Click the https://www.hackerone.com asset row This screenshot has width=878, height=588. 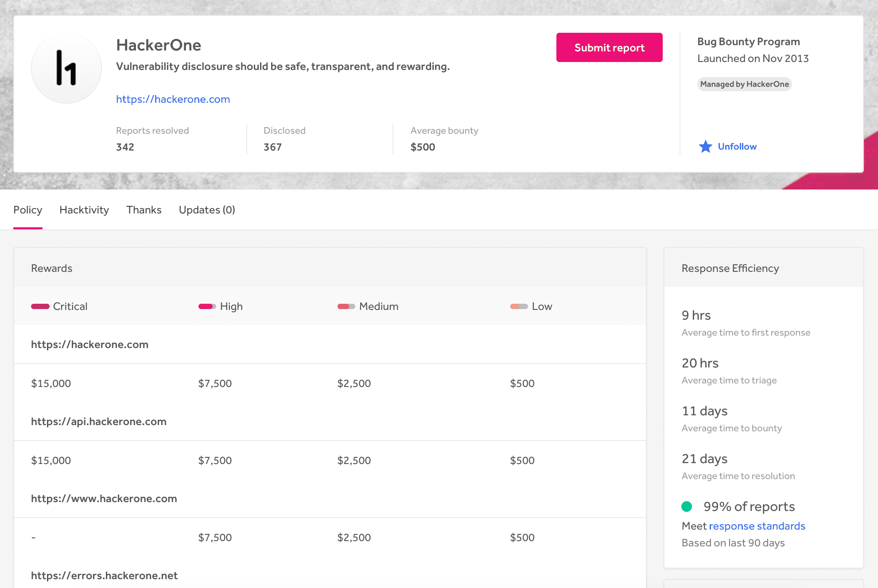pos(104,499)
